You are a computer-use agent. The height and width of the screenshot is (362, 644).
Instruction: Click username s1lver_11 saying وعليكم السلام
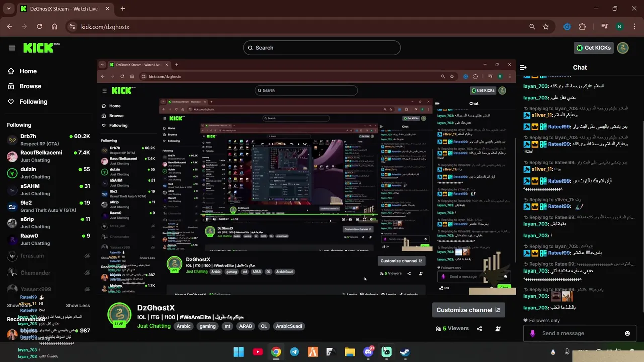542,115
